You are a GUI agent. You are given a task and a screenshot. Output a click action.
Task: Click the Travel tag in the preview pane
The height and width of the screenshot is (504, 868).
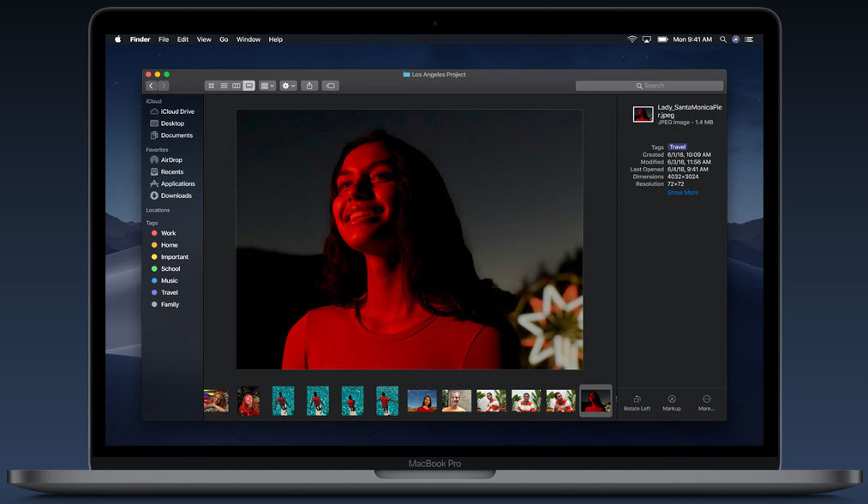point(677,147)
